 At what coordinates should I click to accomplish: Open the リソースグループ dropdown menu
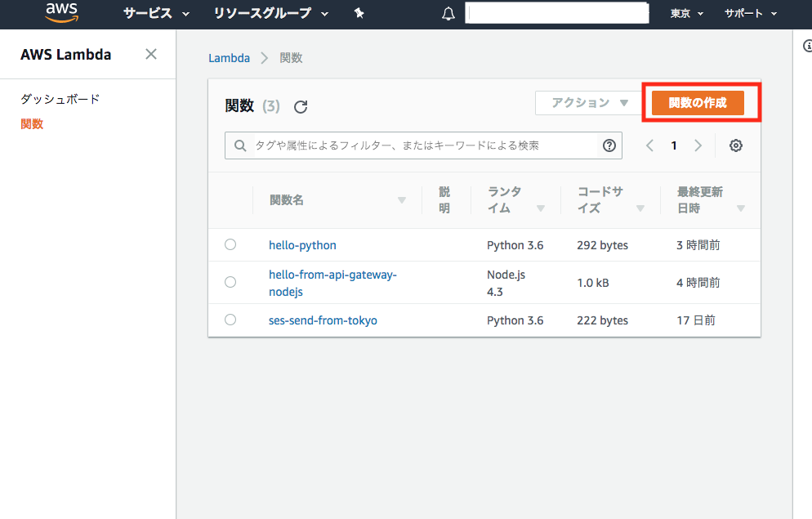pyautogui.click(x=271, y=13)
